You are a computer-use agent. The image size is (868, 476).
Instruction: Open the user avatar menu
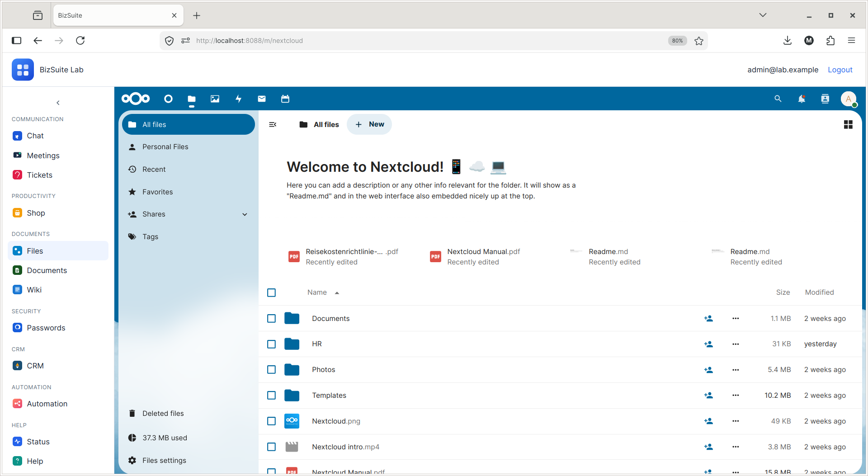849,99
